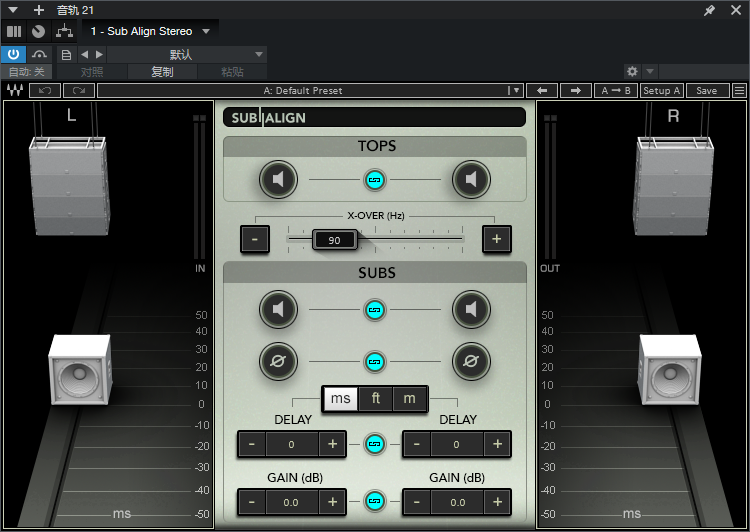Click the channel bars icon
Image resolution: width=750 pixels, height=532 pixels.
(x=14, y=32)
